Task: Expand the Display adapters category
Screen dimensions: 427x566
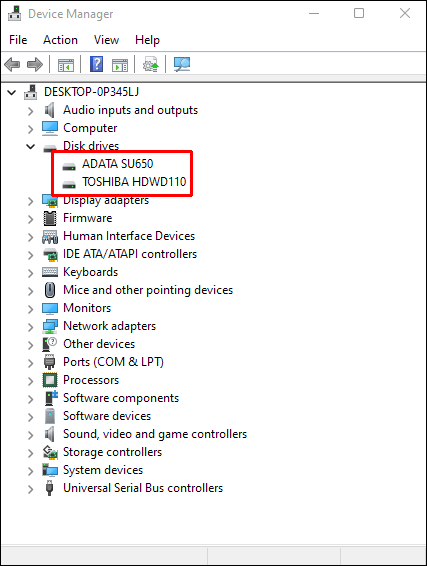Action: [x=31, y=201]
